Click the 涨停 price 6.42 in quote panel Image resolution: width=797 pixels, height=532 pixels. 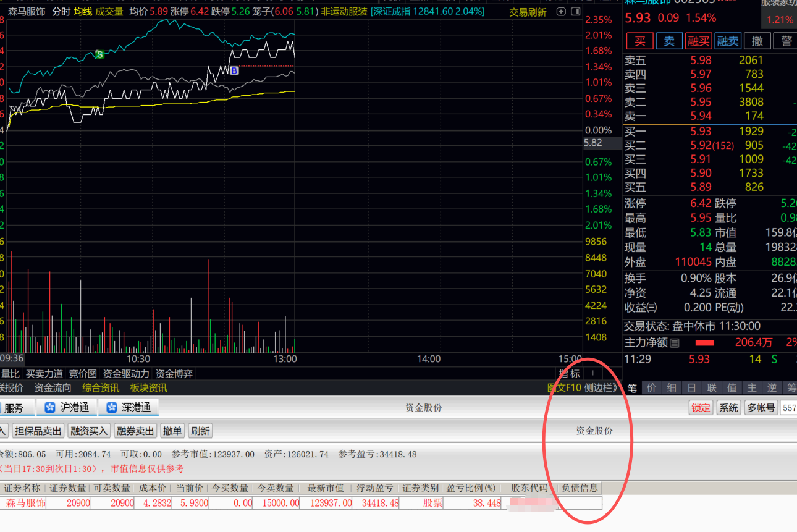[x=701, y=203]
